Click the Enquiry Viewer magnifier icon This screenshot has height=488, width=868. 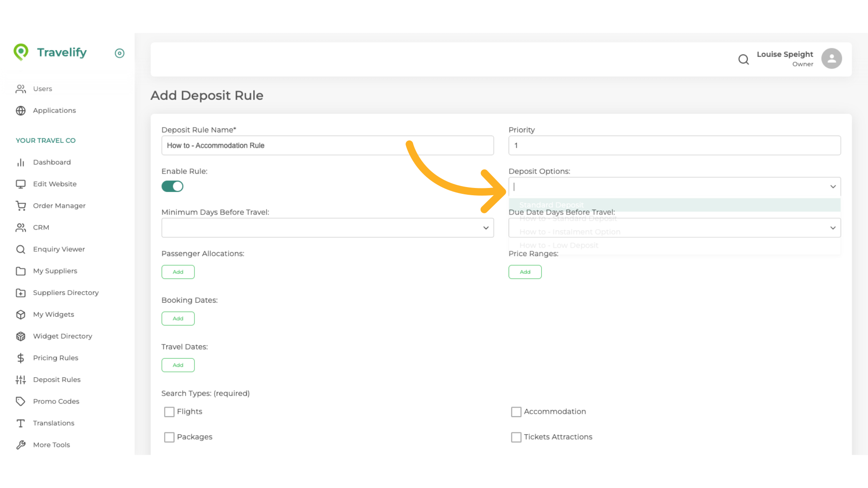tap(21, 249)
